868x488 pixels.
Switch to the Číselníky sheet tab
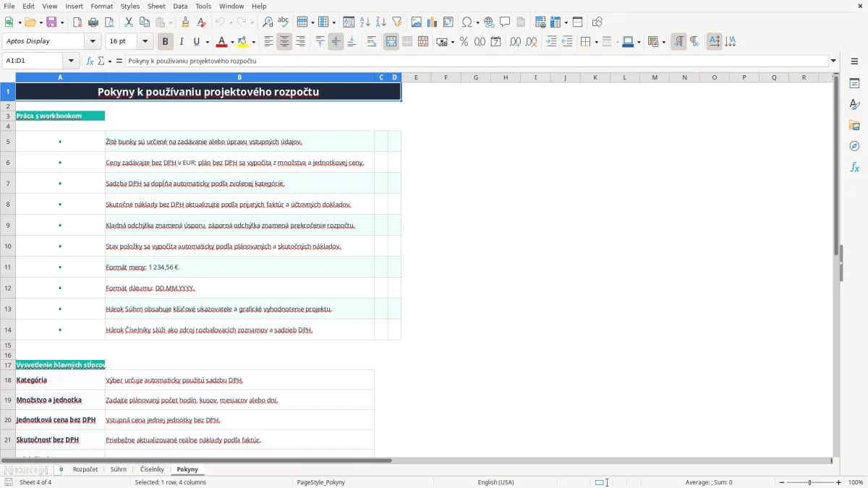tap(152, 469)
